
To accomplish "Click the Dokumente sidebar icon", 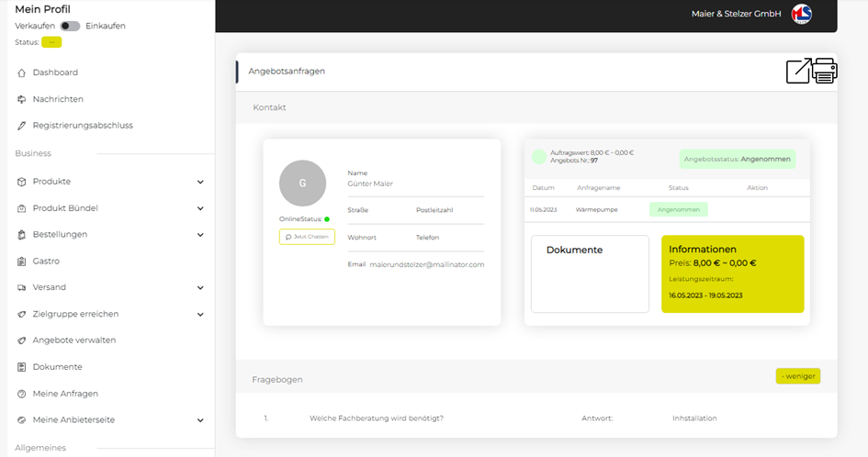I will 22,367.
